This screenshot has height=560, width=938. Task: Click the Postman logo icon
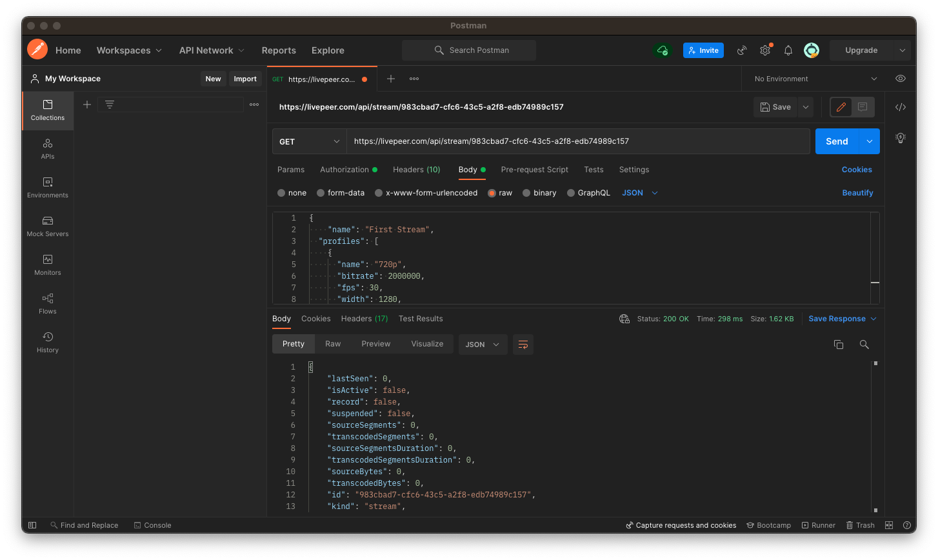37,50
